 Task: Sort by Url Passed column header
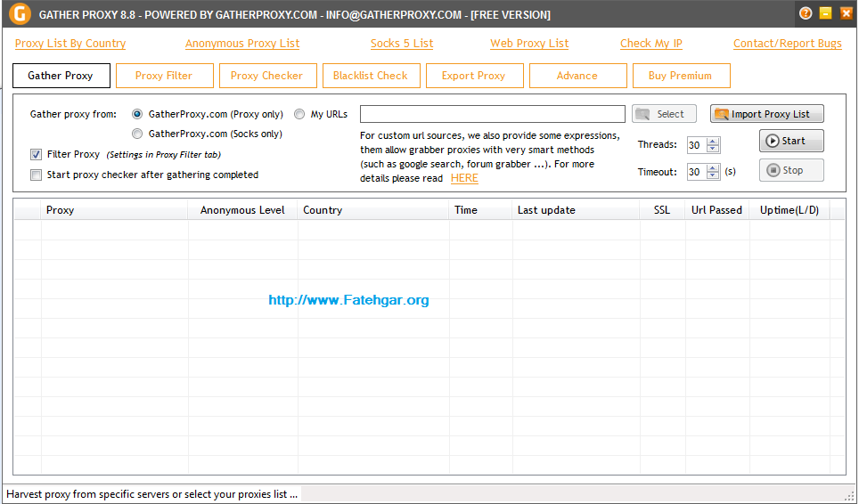click(717, 210)
